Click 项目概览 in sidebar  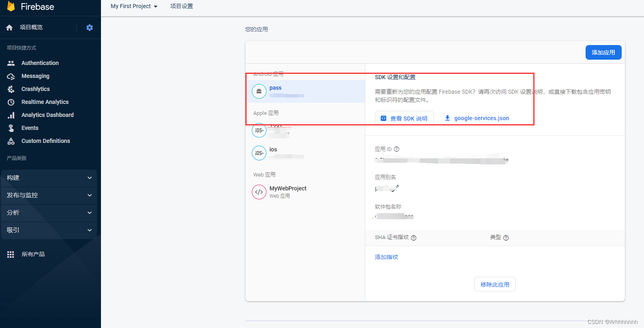point(31,27)
